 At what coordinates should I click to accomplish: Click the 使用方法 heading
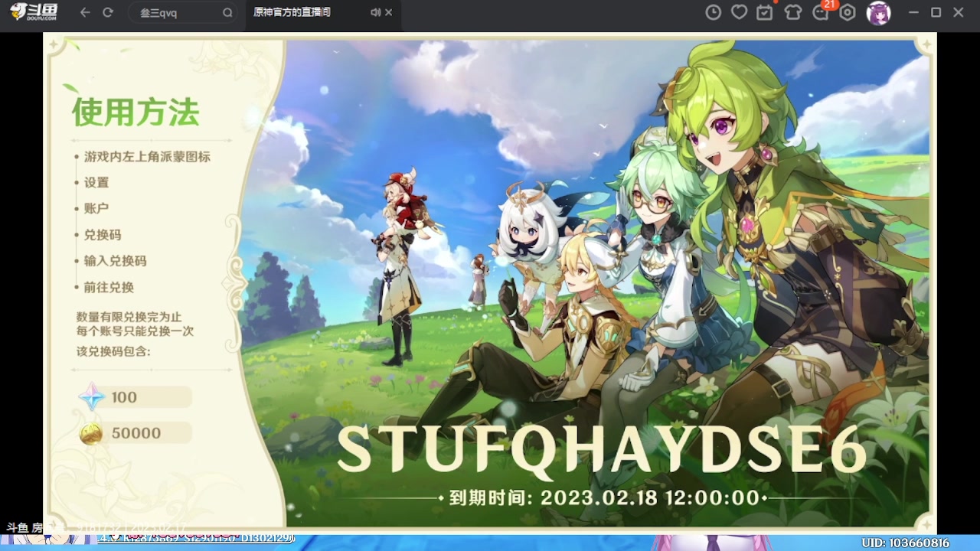(x=136, y=112)
